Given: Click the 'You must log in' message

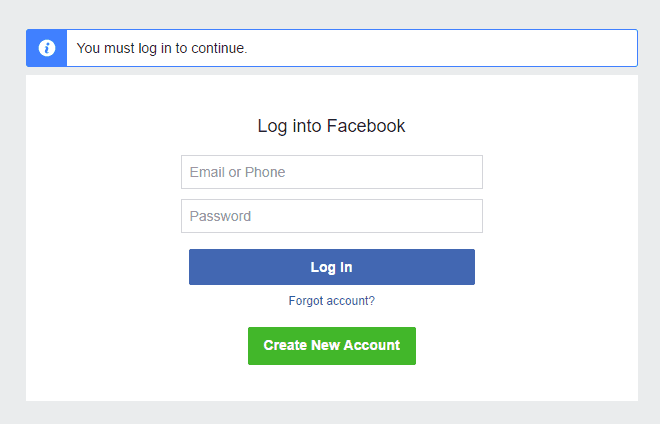Looking at the screenshot, I should 162,48.
